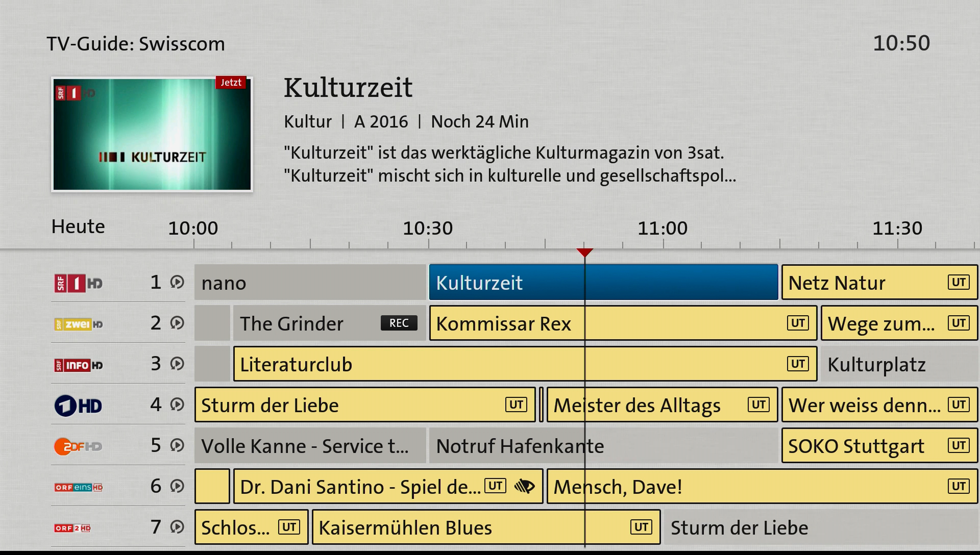Click the UT badge on Wege zum...

[x=959, y=323]
